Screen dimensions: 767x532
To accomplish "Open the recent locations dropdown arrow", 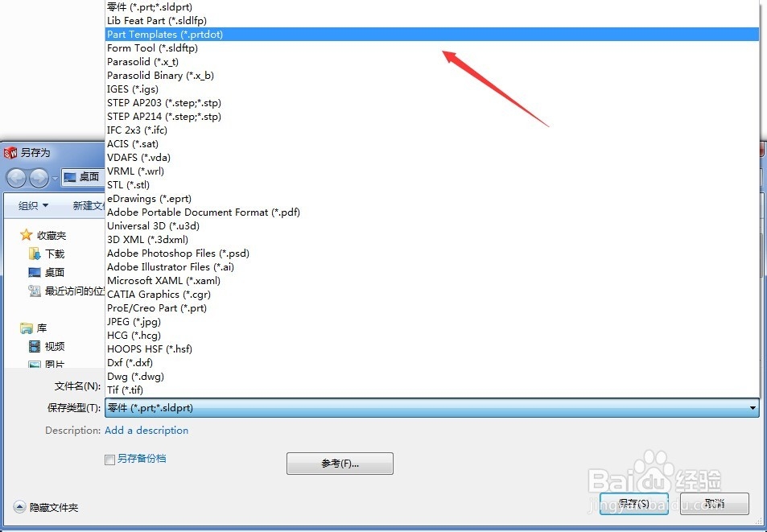I will click(55, 179).
